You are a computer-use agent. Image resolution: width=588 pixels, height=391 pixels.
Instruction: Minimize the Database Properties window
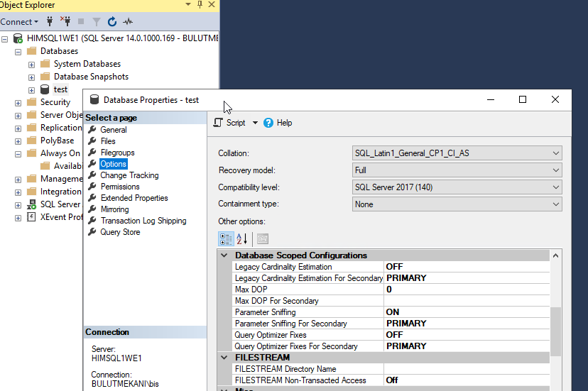pyautogui.click(x=491, y=99)
